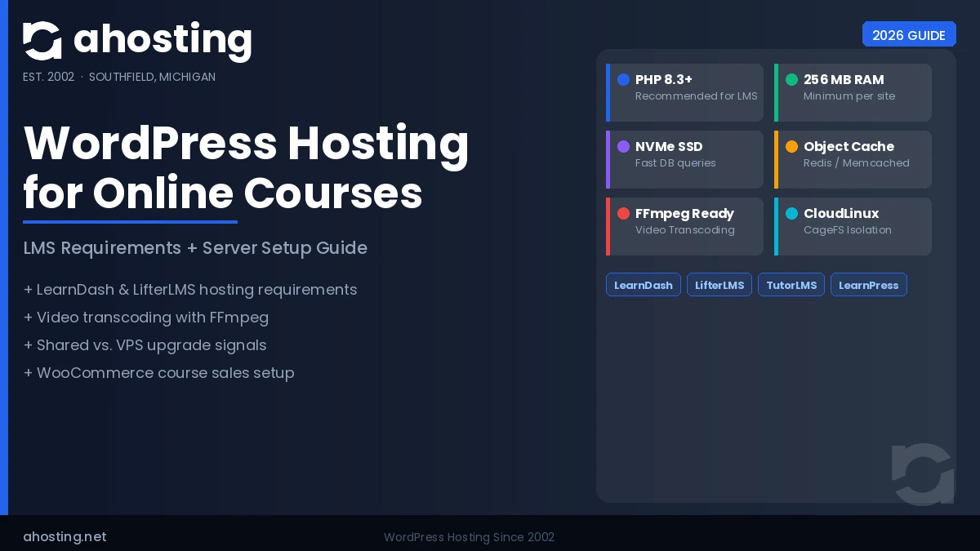Click the TutorLMS tag
The height and width of the screenshot is (551, 980).
click(x=791, y=285)
